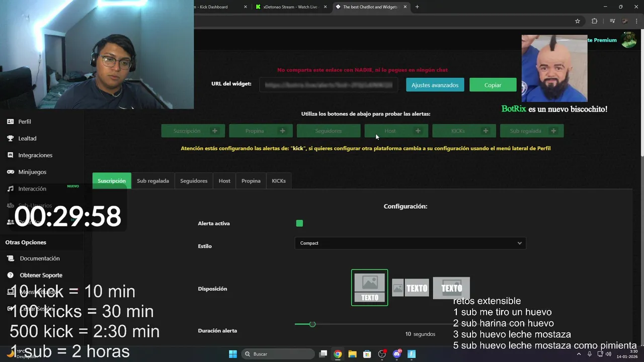The image size is (644, 362).
Task: Toggle the Alerta activa checkbox
Action: click(299, 223)
